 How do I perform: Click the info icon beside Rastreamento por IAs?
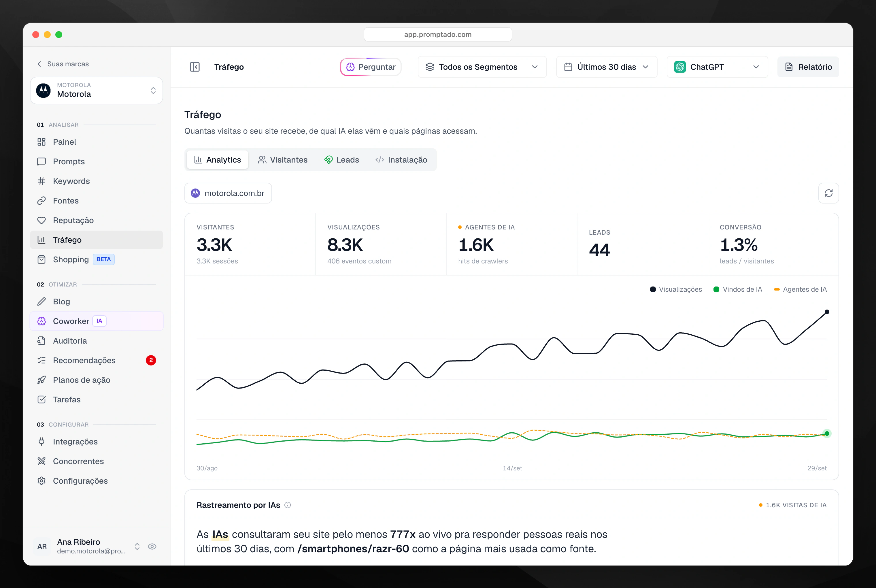[288, 505]
